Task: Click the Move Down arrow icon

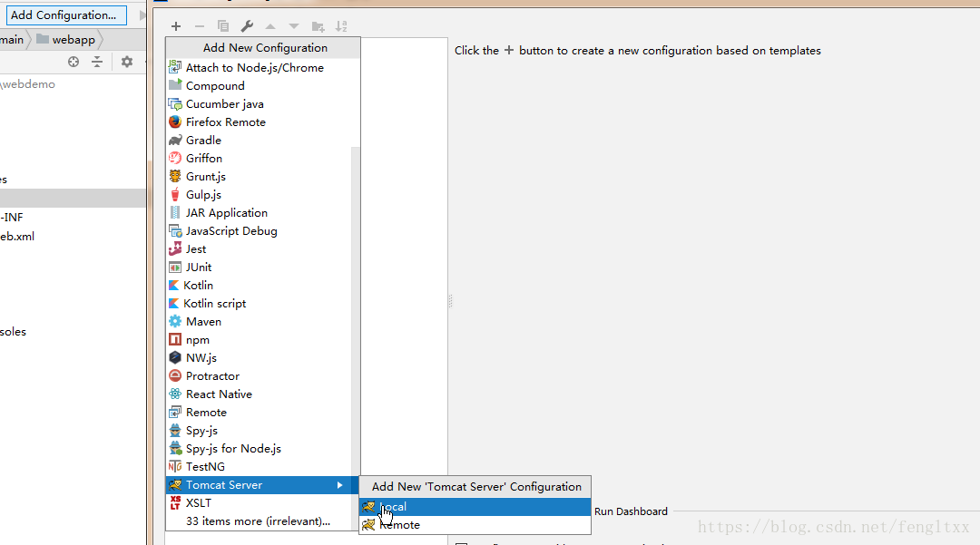Action: tap(294, 26)
